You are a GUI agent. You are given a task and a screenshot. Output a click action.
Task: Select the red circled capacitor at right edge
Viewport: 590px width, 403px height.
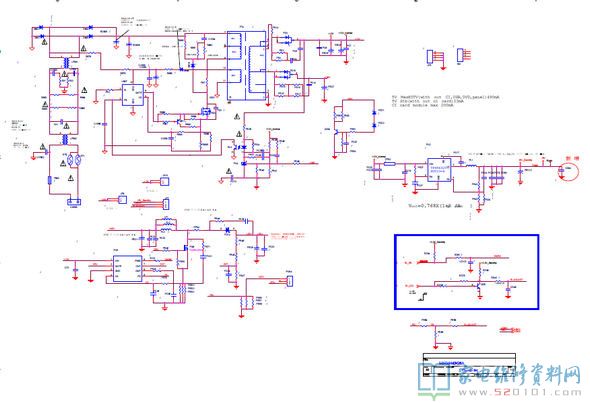(568, 171)
